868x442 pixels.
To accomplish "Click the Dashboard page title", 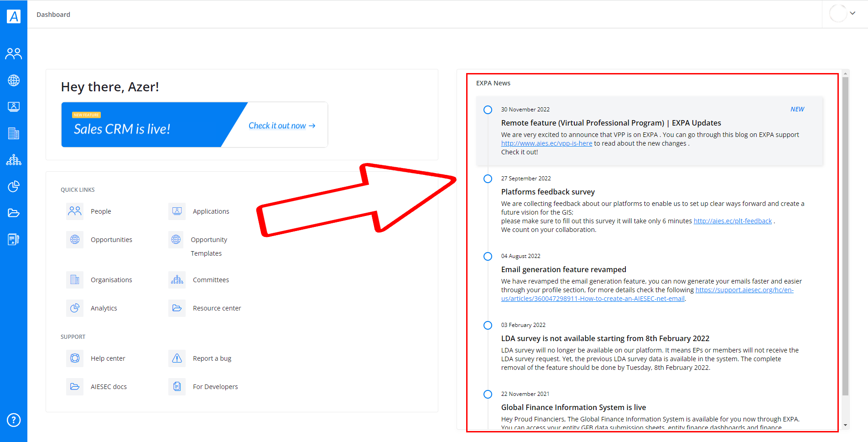I will pos(53,15).
